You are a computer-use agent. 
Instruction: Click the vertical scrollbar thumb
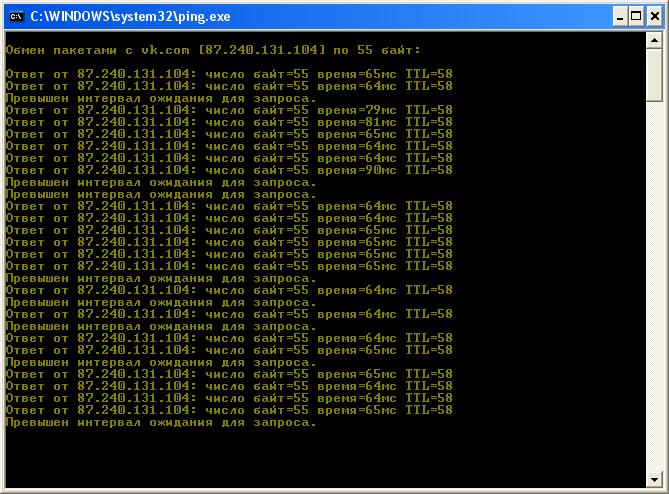pos(654,75)
